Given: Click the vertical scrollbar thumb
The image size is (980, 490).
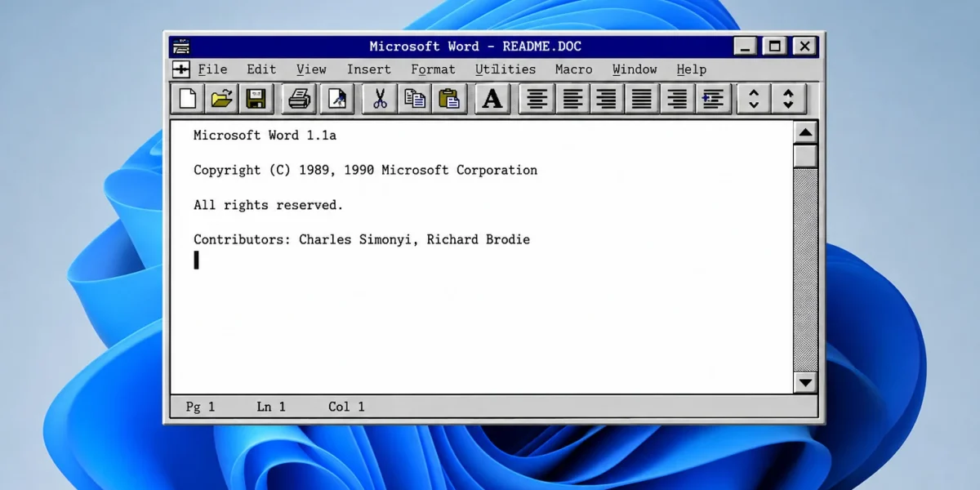Looking at the screenshot, I should tap(805, 156).
